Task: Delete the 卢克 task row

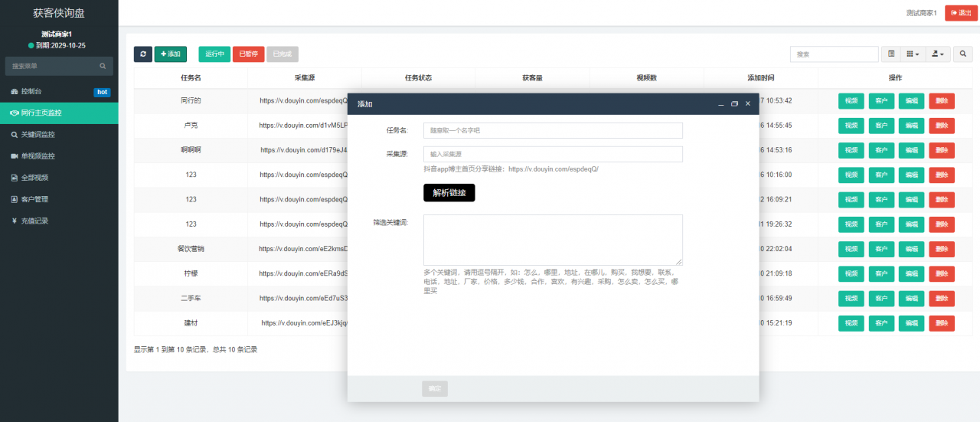Action: (x=942, y=126)
